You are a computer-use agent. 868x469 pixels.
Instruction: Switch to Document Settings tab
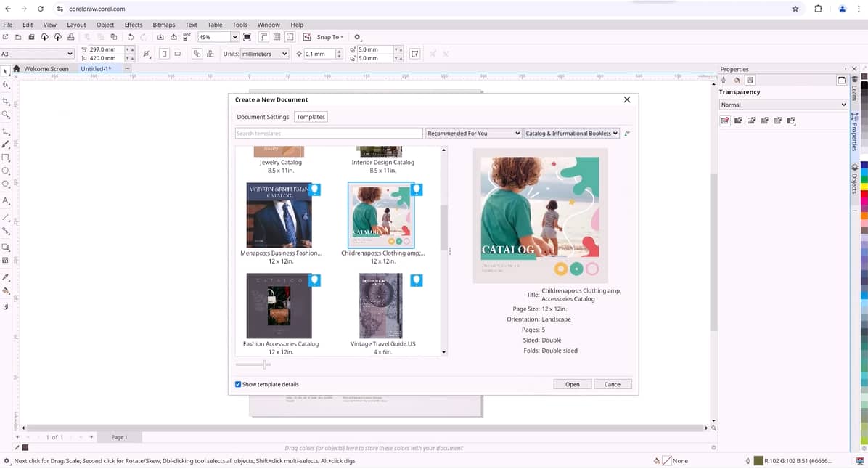pyautogui.click(x=263, y=117)
